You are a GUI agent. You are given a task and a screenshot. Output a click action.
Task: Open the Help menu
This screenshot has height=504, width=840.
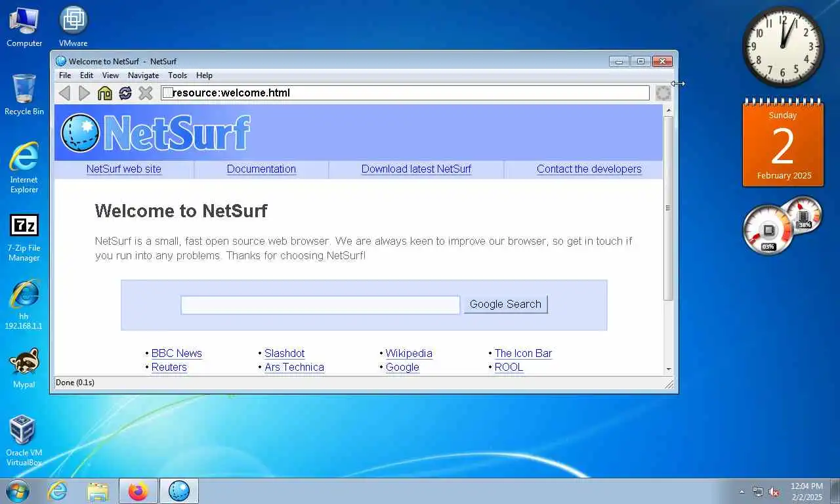[204, 75]
